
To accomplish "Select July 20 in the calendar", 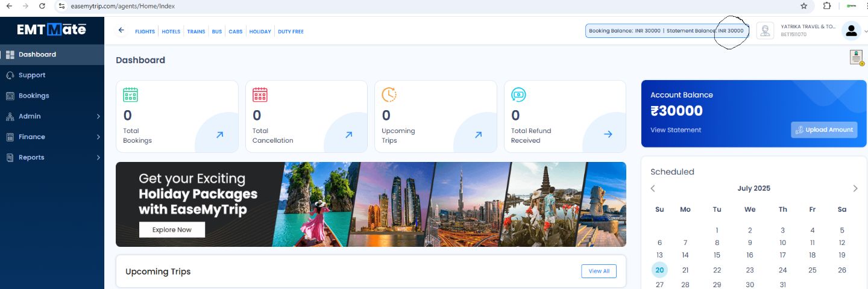I will pos(659,270).
